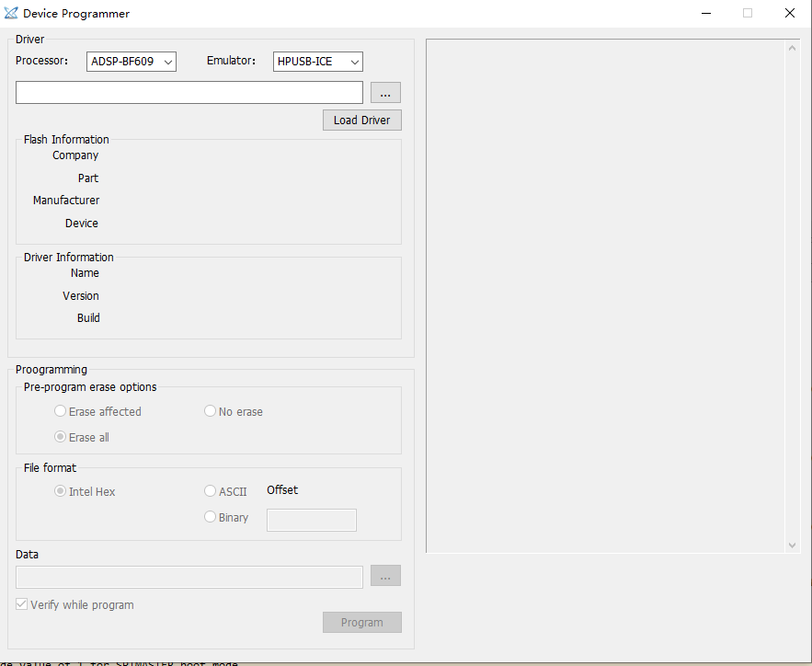This screenshot has width=812, height=666.
Task: Click the Device Programmer application icon
Action: tap(13, 13)
